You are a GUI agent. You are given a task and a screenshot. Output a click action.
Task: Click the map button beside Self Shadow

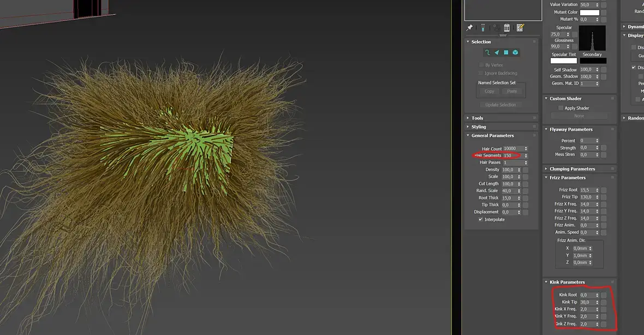(x=604, y=70)
